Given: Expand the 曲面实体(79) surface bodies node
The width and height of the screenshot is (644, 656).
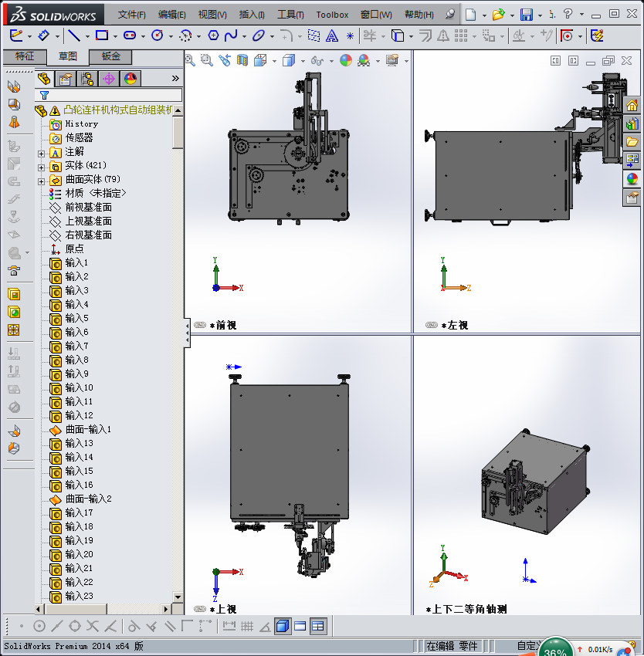Looking at the screenshot, I should tap(41, 181).
